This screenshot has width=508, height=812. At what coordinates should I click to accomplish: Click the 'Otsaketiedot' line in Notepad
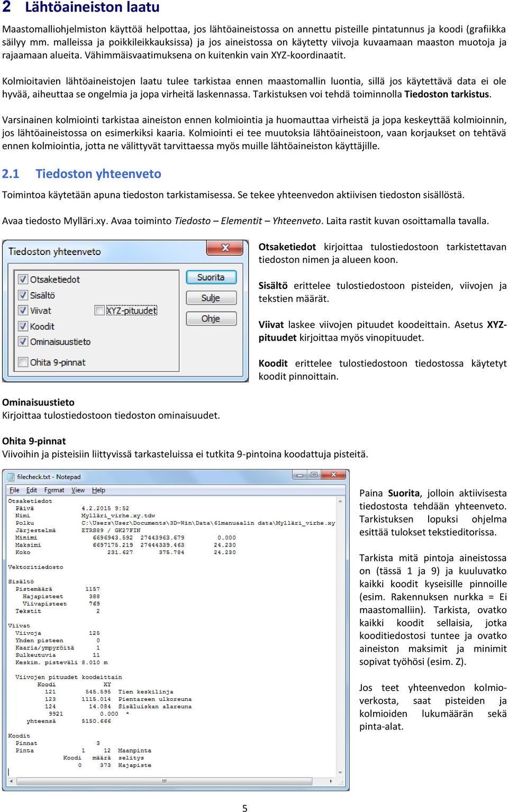point(30,501)
